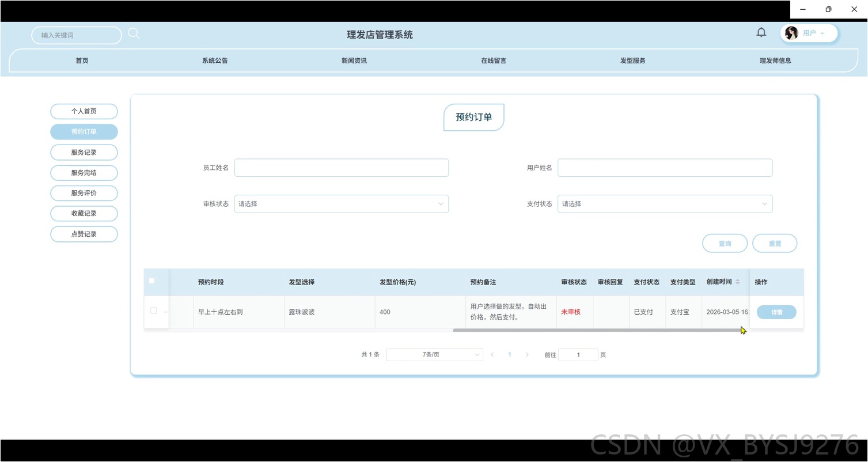The height and width of the screenshot is (462, 868).
Task: Open 新闻资讯 navigation item
Action: [354, 60]
